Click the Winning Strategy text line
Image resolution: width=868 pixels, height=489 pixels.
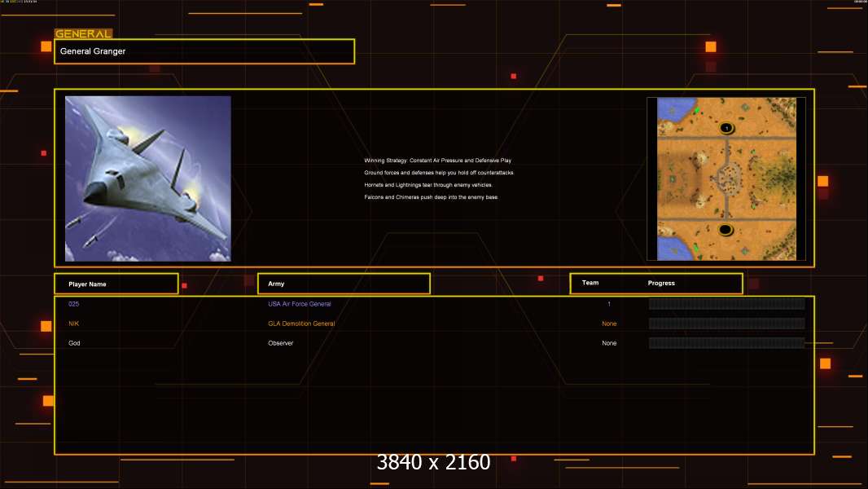click(438, 161)
